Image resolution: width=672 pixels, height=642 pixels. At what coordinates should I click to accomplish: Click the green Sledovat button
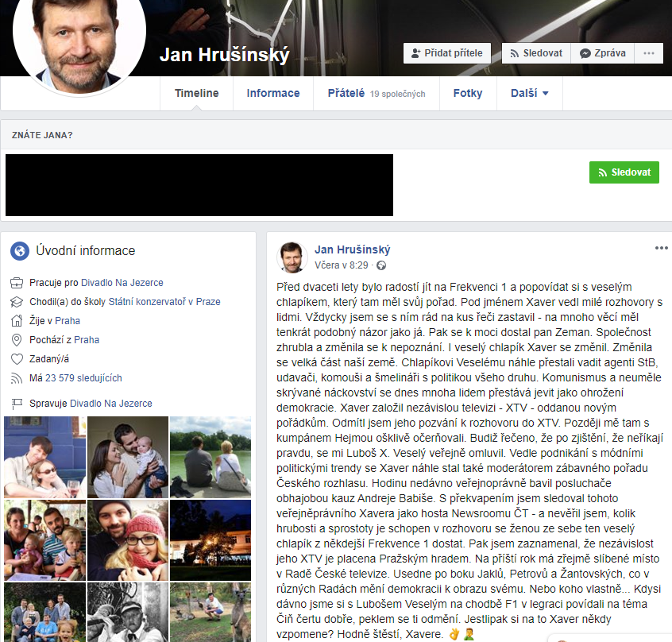coord(624,172)
